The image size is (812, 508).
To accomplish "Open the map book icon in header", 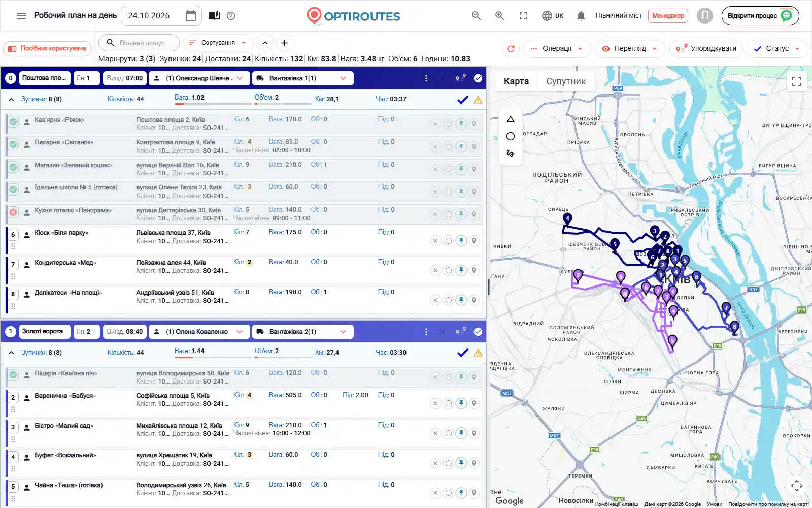I will coord(215,16).
